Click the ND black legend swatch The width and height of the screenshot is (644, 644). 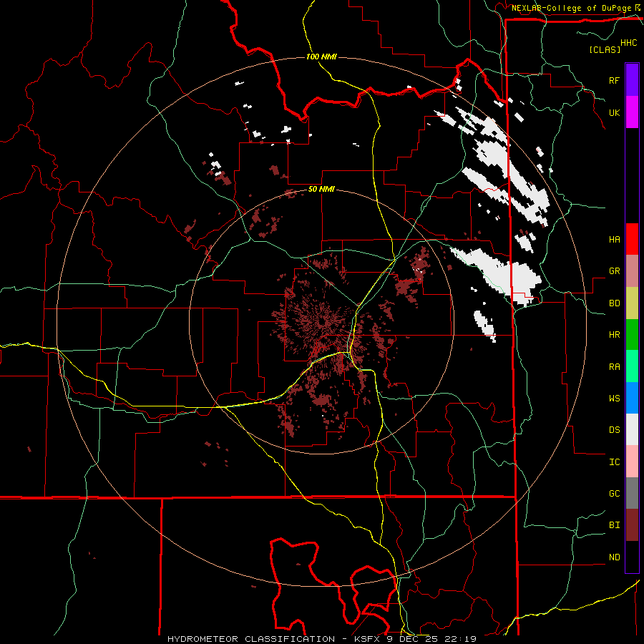[x=632, y=557]
